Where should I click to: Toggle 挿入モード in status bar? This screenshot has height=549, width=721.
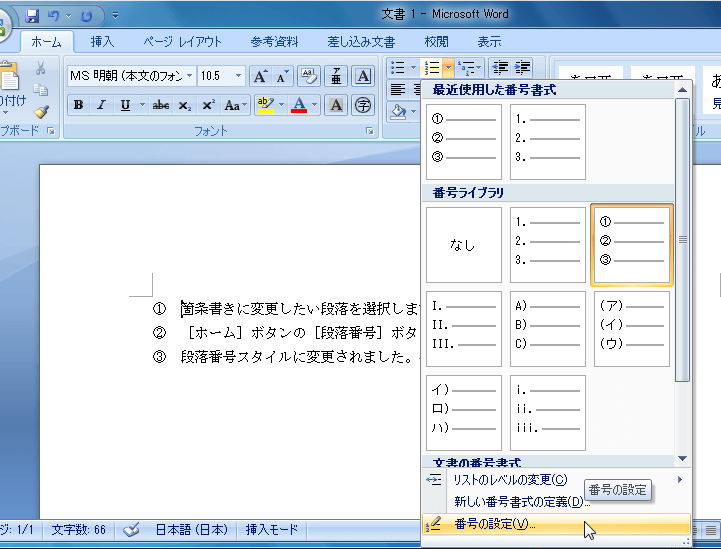click(272, 530)
